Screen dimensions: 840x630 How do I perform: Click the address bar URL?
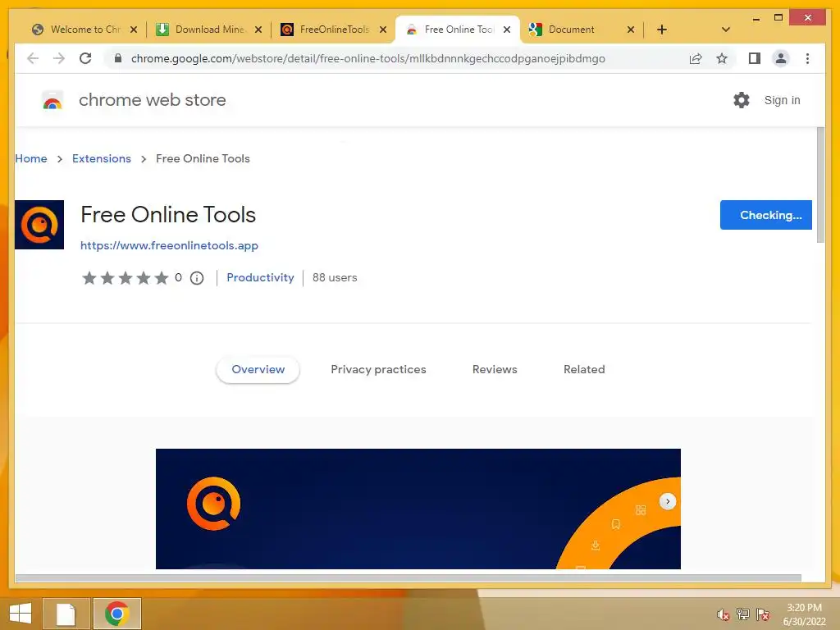pyautogui.click(x=368, y=58)
